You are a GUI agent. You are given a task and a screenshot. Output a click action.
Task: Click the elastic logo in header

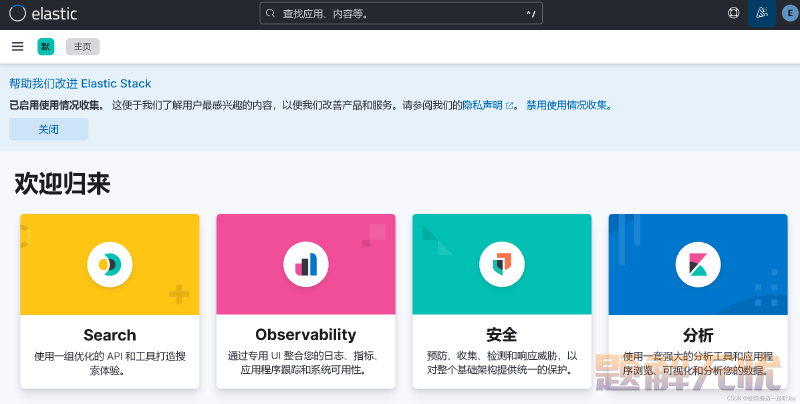coord(43,14)
